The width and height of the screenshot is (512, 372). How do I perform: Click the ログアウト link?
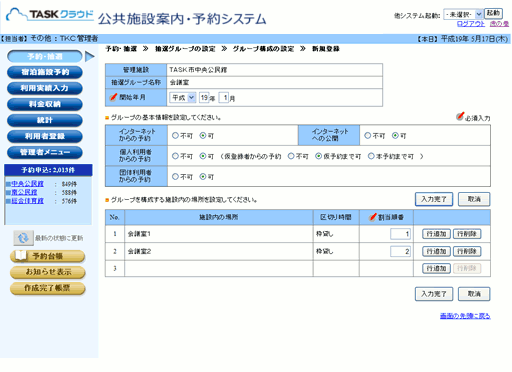(x=471, y=24)
